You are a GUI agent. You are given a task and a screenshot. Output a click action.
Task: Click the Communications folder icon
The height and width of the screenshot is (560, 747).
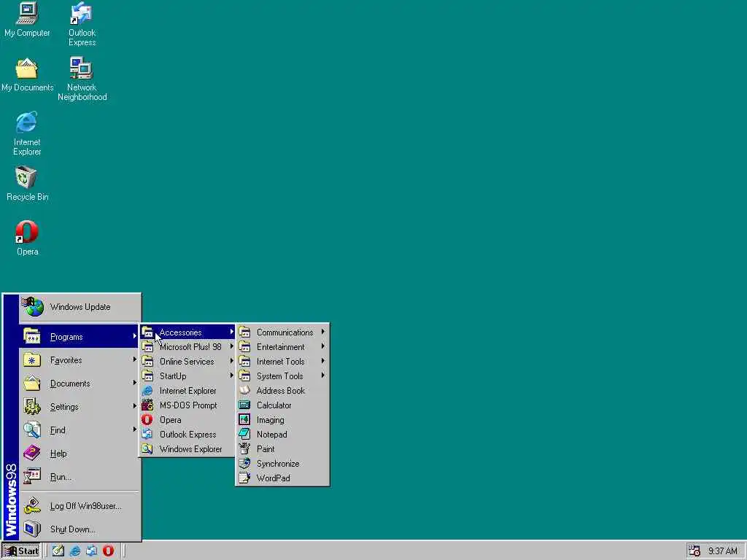tap(244, 332)
